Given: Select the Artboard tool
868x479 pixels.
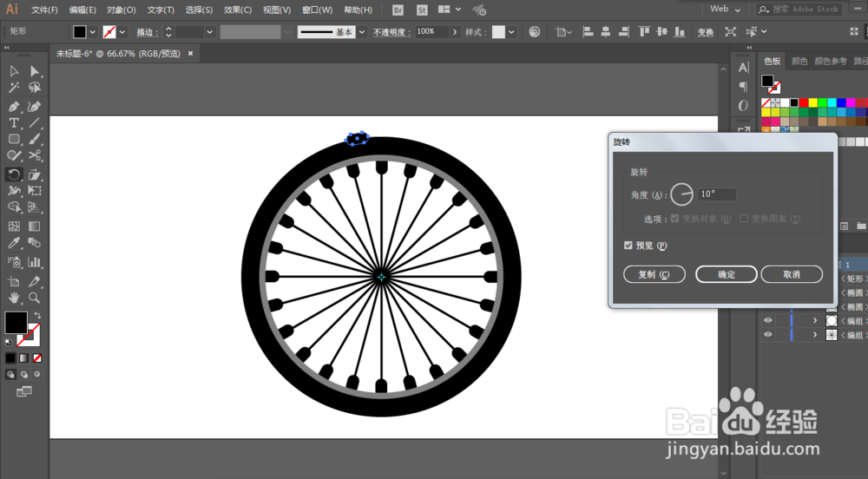Looking at the screenshot, I should pos(14,281).
